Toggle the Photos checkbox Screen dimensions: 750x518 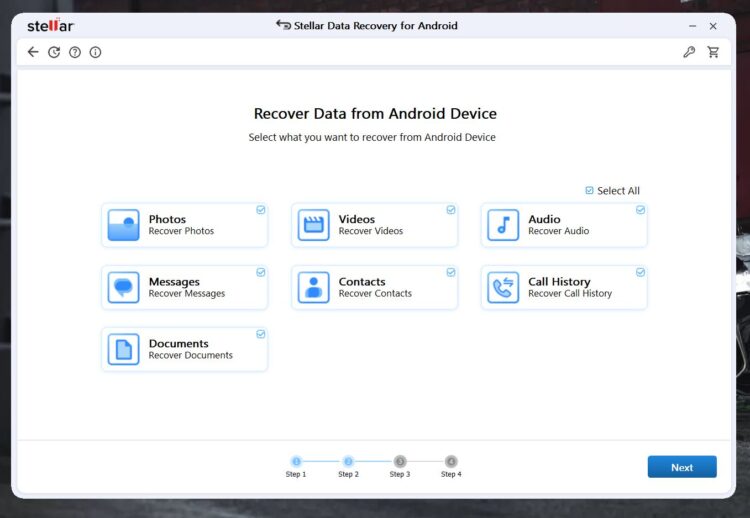pyautogui.click(x=261, y=210)
